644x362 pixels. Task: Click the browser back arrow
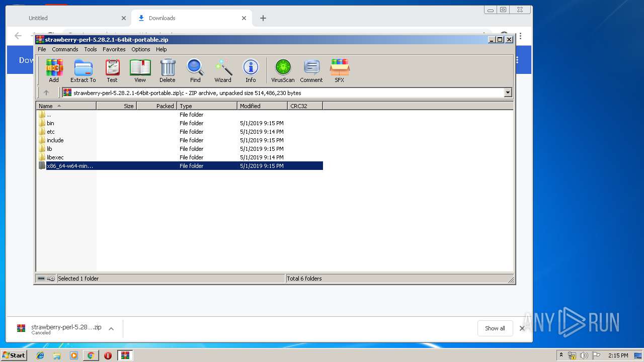point(18,36)
